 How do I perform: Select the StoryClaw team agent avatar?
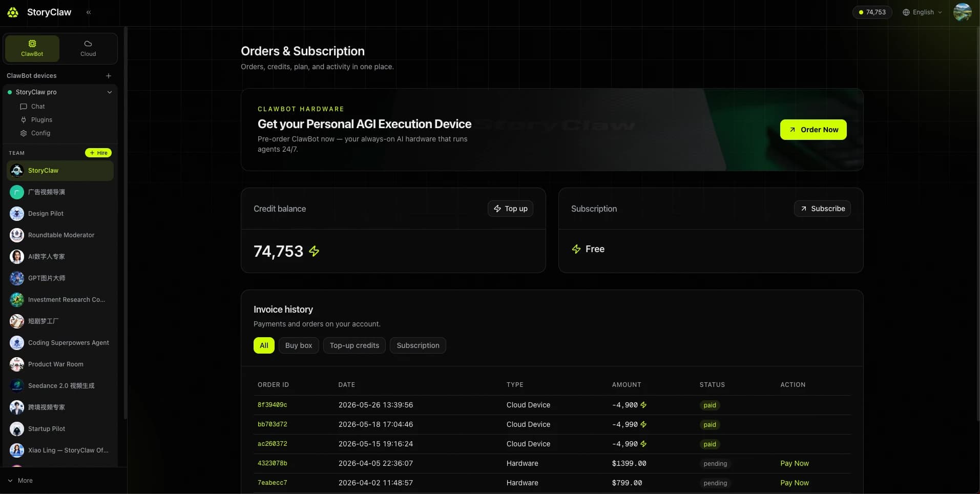[x=17, y=171]
